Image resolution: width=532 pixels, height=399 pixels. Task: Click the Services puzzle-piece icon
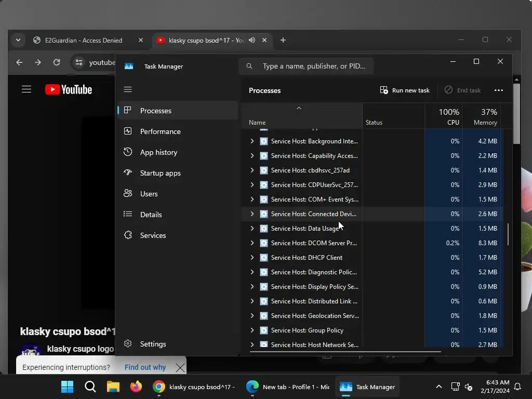[128, 235]
